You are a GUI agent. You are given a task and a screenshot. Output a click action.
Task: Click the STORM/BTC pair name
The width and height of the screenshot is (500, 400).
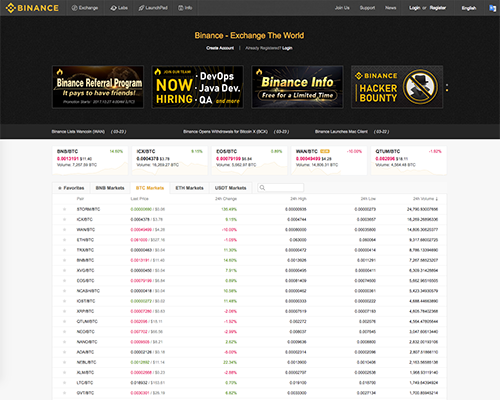point(88,209)
